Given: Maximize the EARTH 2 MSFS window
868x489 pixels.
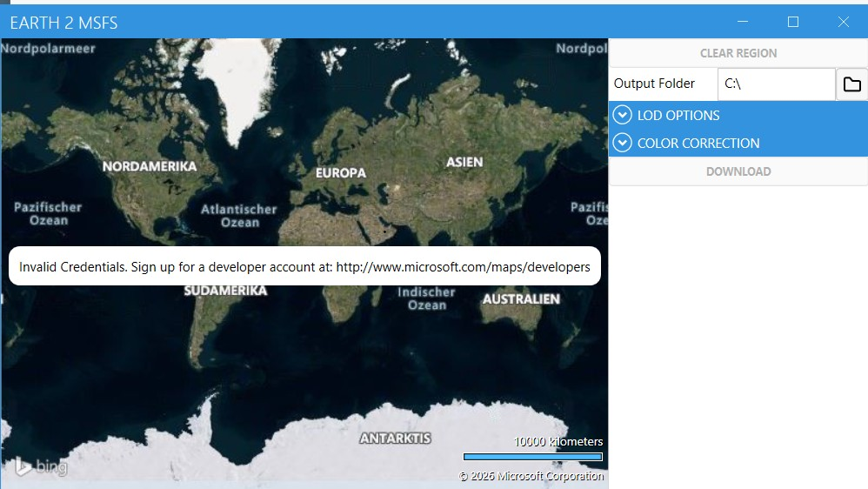Looking at the screenshot, I should tap(792, 22).
